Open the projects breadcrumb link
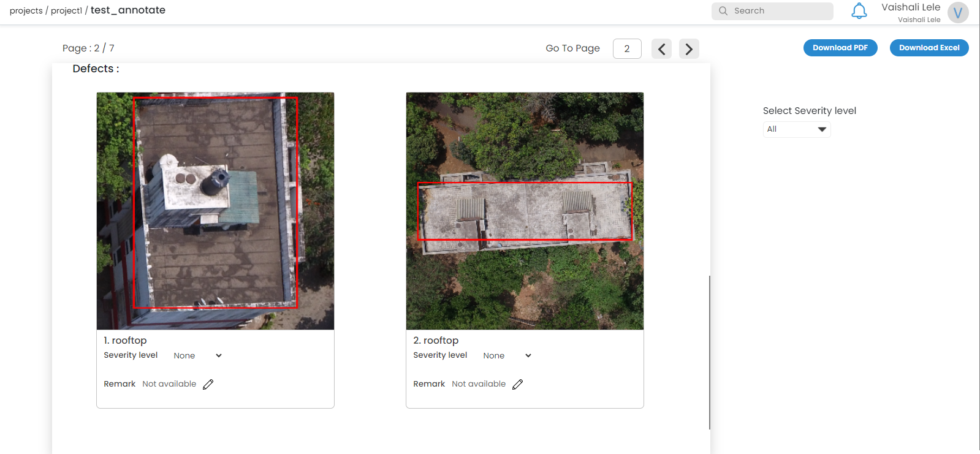Image resolution: width=980 pixels, height=454 pixels. coord(26,11)
